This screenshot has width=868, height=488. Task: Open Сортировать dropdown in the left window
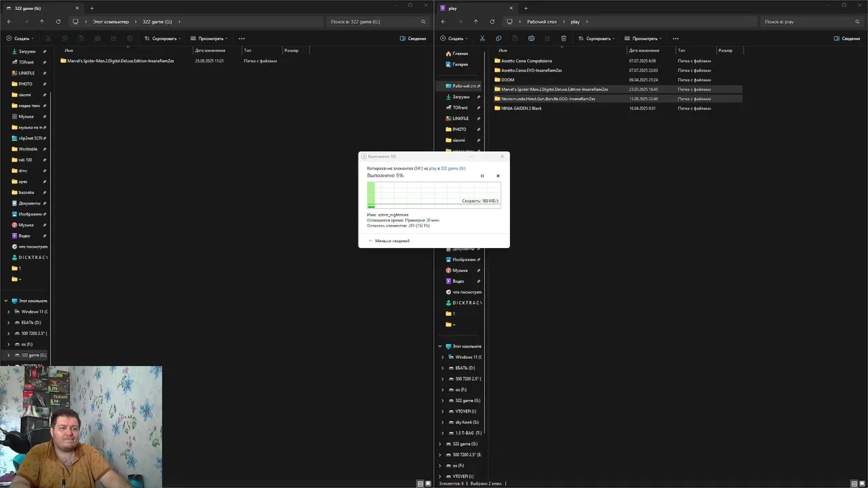(x=162, y=39)
